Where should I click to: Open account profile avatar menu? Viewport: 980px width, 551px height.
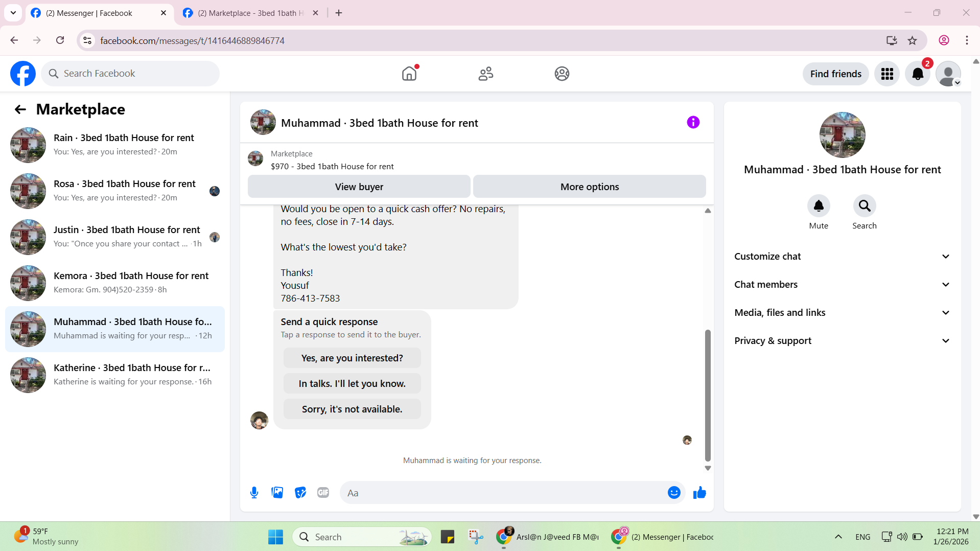coord(948,74)
